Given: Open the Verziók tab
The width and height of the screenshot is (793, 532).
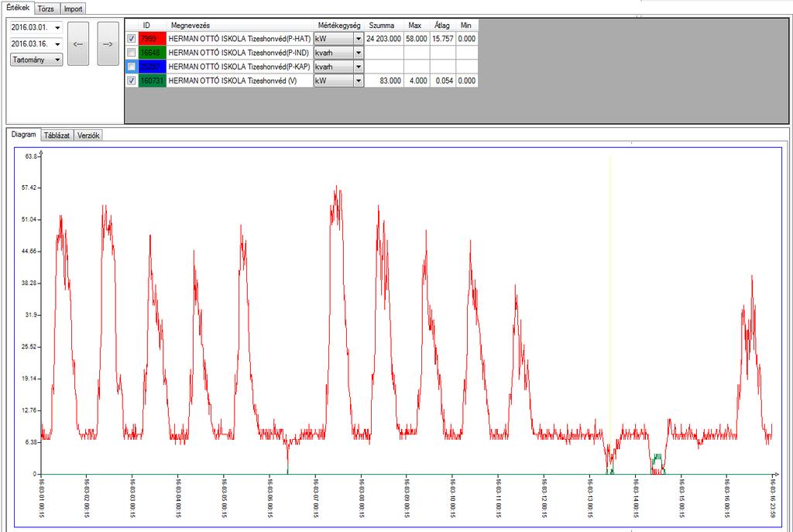Looking at the screenshot, I should click(88, 136).
